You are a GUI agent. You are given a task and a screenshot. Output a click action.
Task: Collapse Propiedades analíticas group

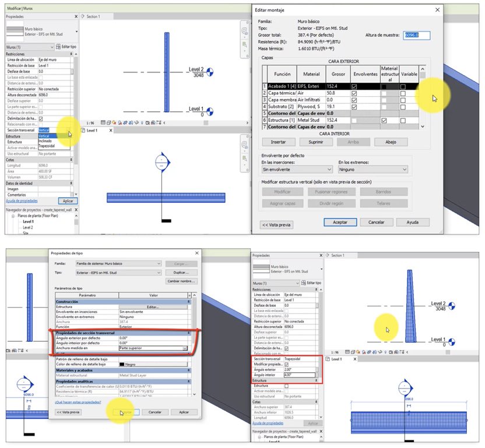(x=189, y=381)
